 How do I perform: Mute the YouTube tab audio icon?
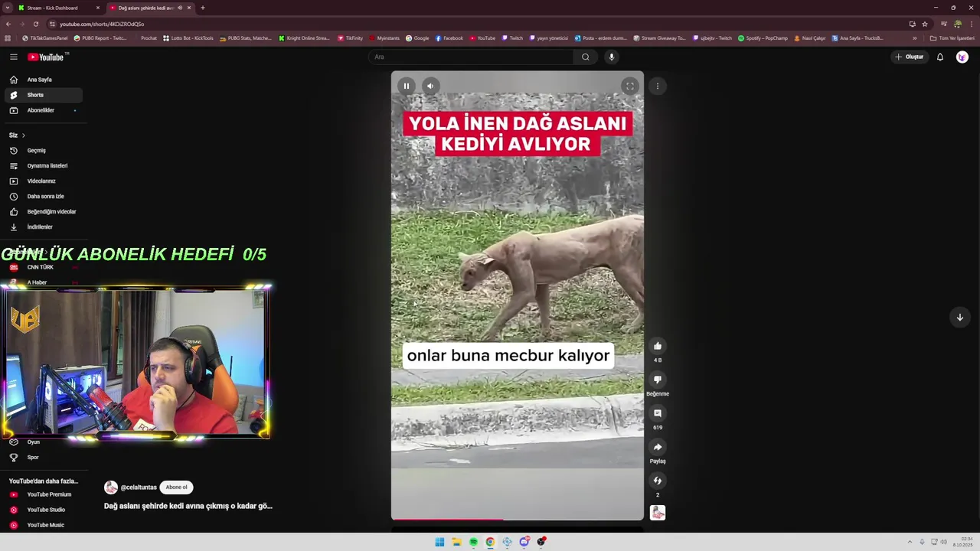(180, 8)
